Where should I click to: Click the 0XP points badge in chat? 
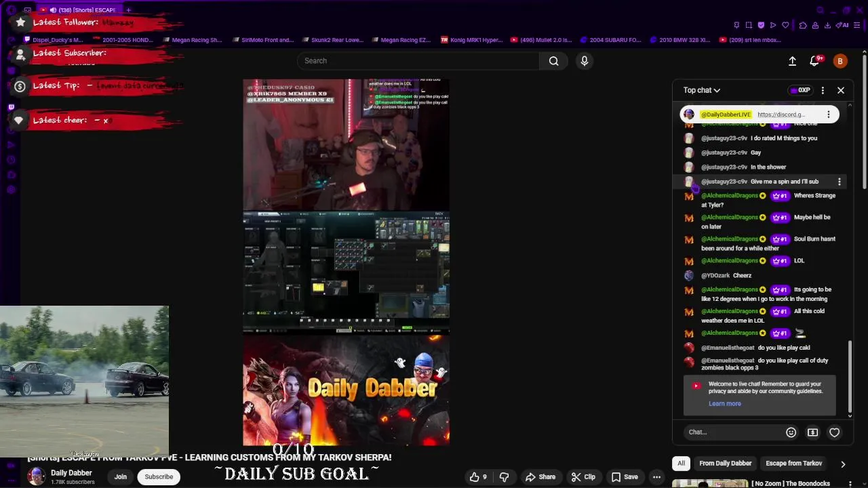800,90
